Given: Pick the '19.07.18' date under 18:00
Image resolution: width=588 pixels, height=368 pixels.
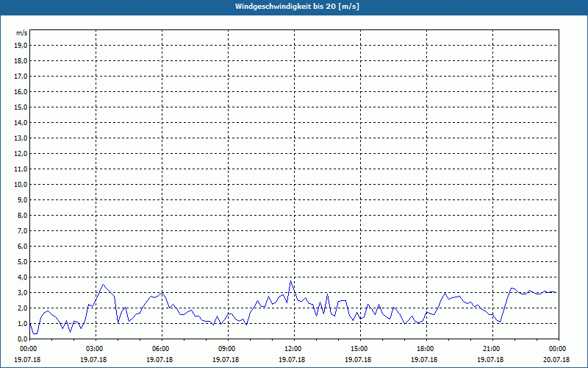Looking at the screenshot, I should 424,360.
